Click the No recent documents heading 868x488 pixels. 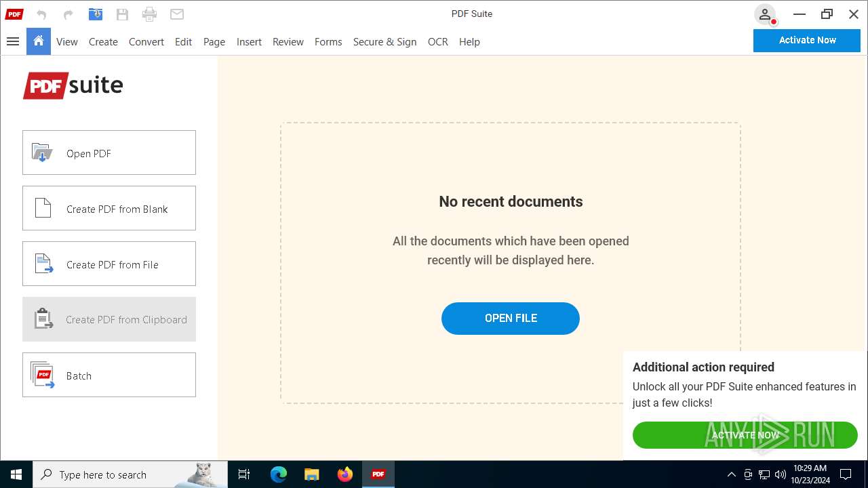pyautogui.click(x=511, y=201)
